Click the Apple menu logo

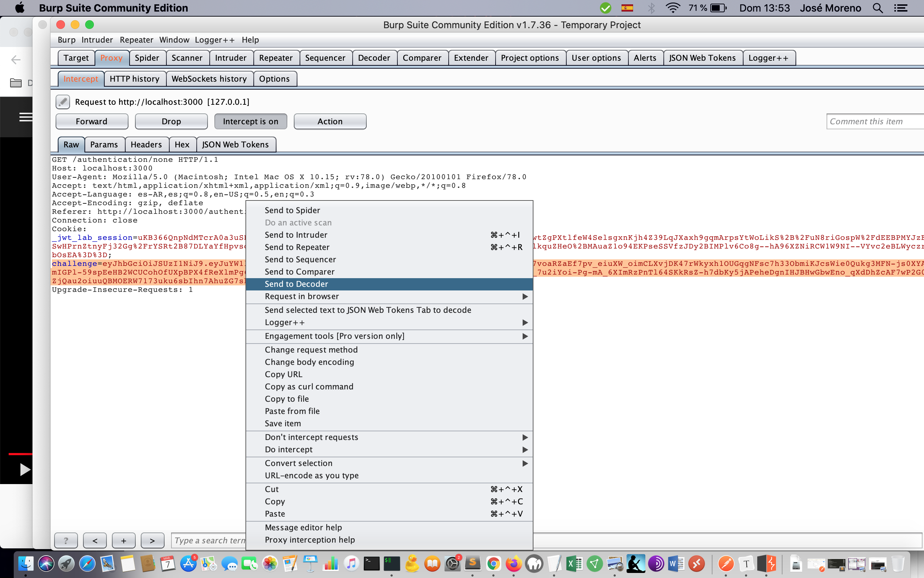[20, 8]
